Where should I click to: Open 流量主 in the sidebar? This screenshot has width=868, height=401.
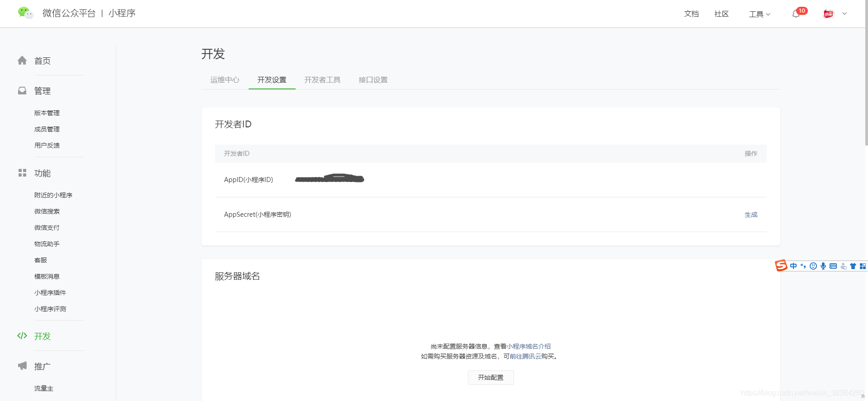click(44, 388)
